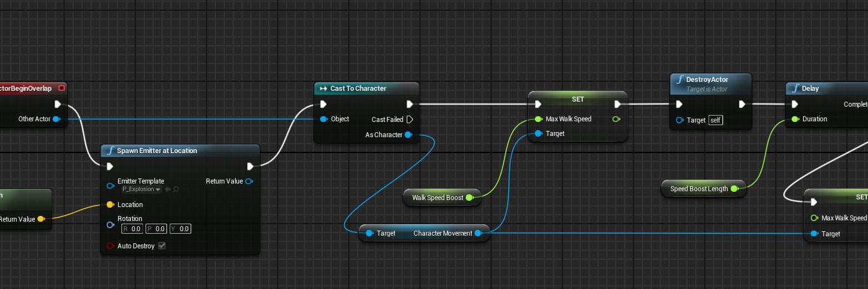This screenshot has width=868, height=289.
Task: Click the Speed Boost Length output pin
Action: 734,189
